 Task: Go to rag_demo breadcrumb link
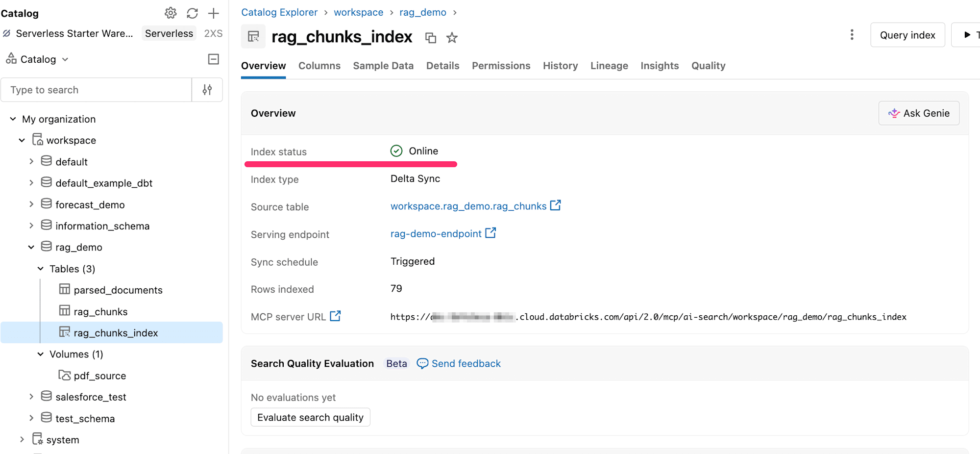click(423, 12)
